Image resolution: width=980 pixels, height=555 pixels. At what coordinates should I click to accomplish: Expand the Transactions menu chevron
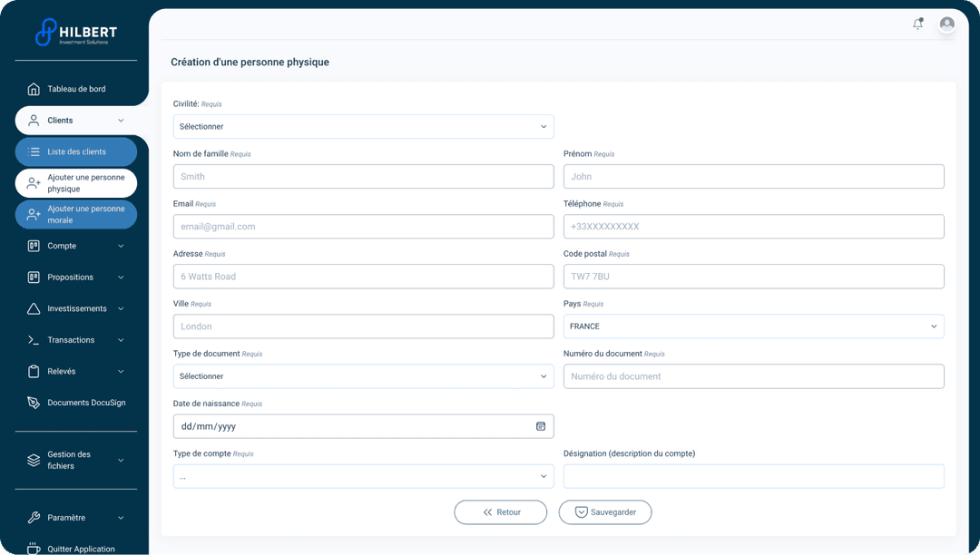pos(121,340)
